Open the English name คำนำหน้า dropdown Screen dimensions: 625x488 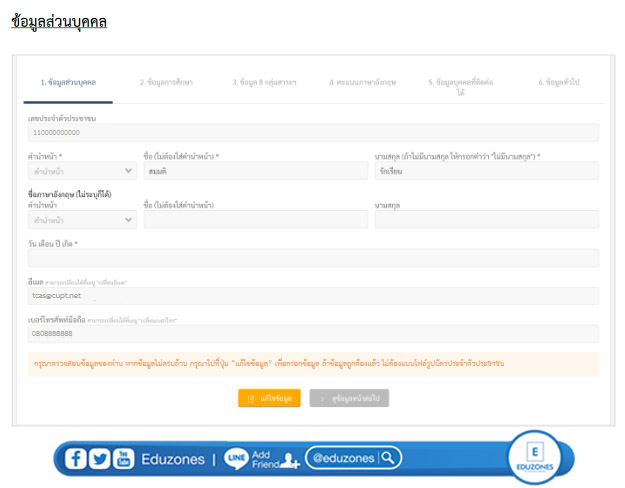pos(82,219)
